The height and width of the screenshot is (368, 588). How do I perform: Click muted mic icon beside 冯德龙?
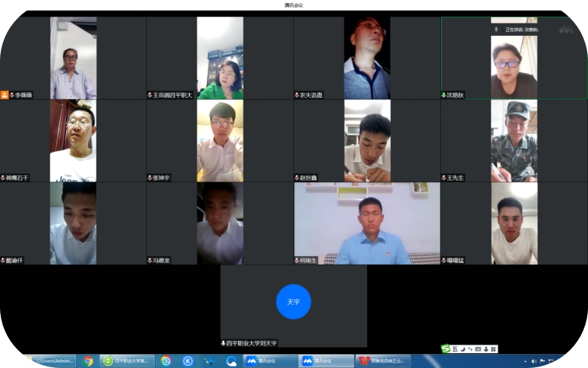click(150, 261)
